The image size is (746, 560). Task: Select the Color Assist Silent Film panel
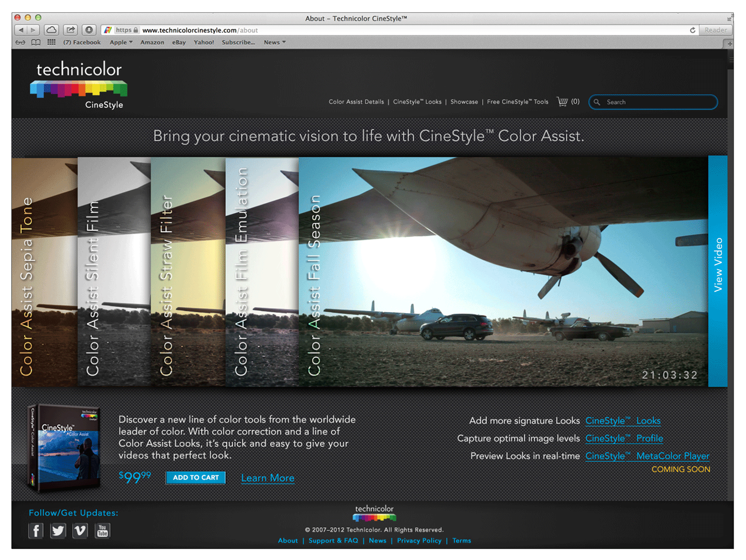point(114,272)
